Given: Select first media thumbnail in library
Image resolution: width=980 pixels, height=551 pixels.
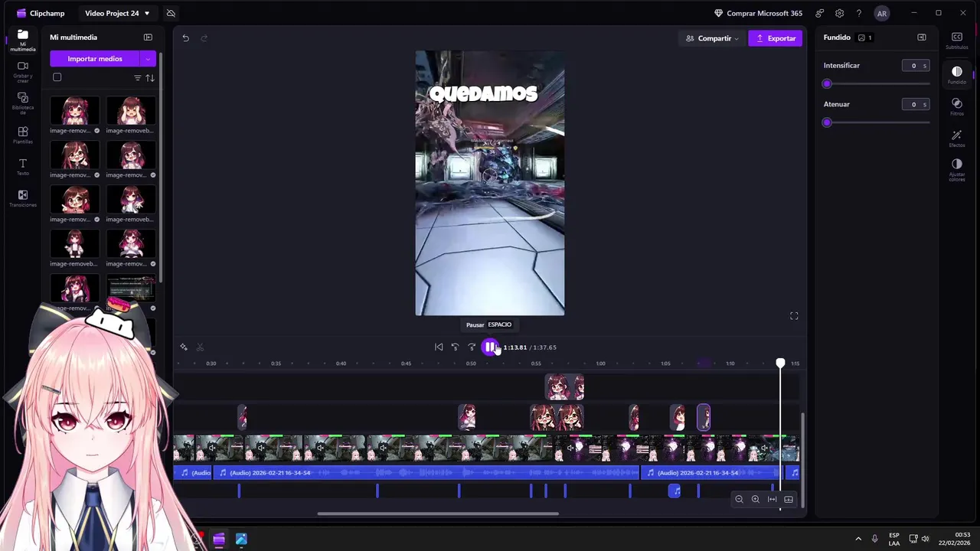Looking at the screenshot, I should pos(74,110).
